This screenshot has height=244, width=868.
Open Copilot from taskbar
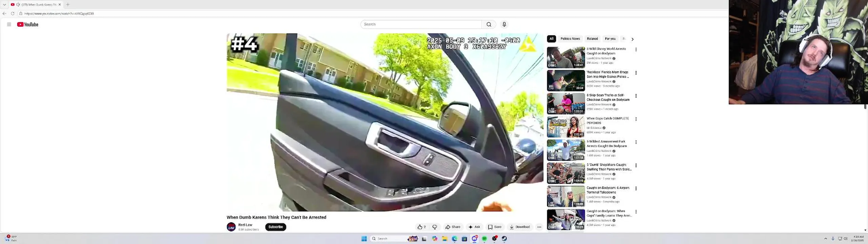[434, 239]
